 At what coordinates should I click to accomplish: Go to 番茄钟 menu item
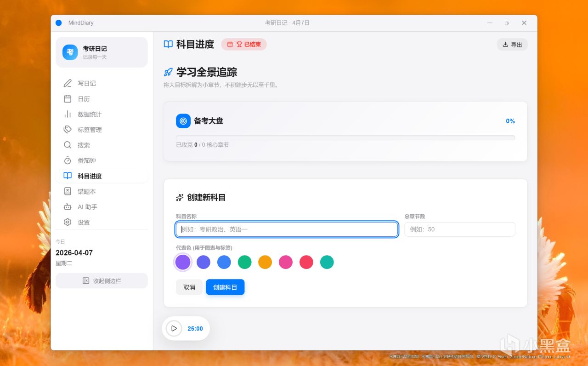click(x=102, y=160)
